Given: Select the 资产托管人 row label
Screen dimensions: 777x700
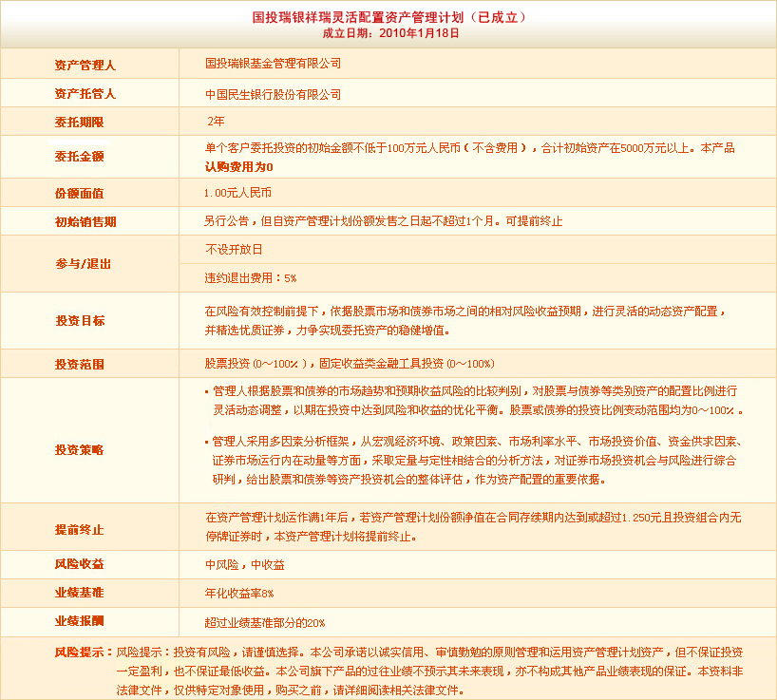Looking at the screenshot, I should [x=85, y=94].
